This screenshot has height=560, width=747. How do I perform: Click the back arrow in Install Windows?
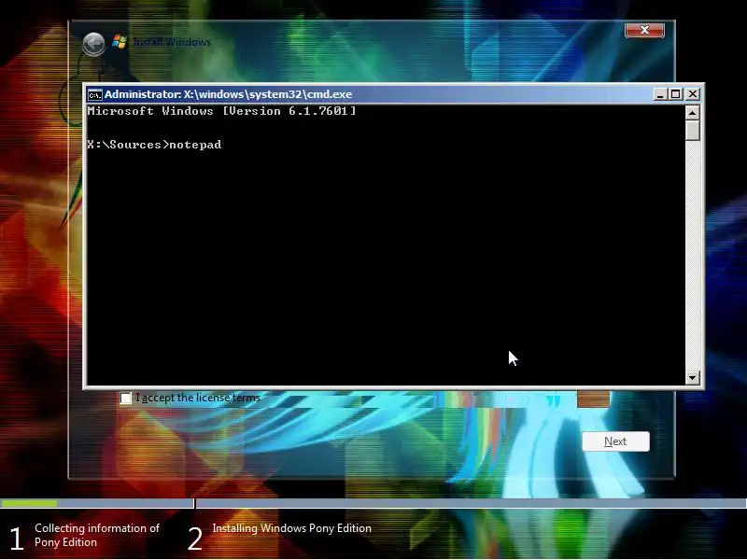point(94,44)
